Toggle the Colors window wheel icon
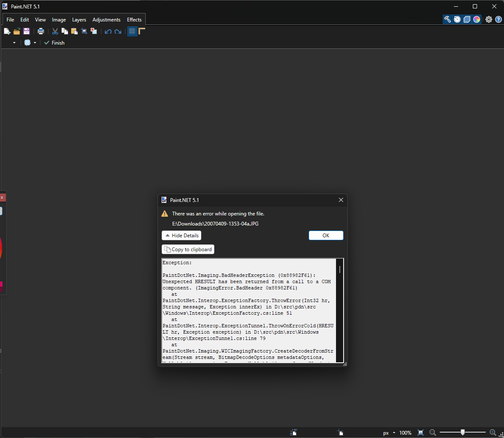 477,20
